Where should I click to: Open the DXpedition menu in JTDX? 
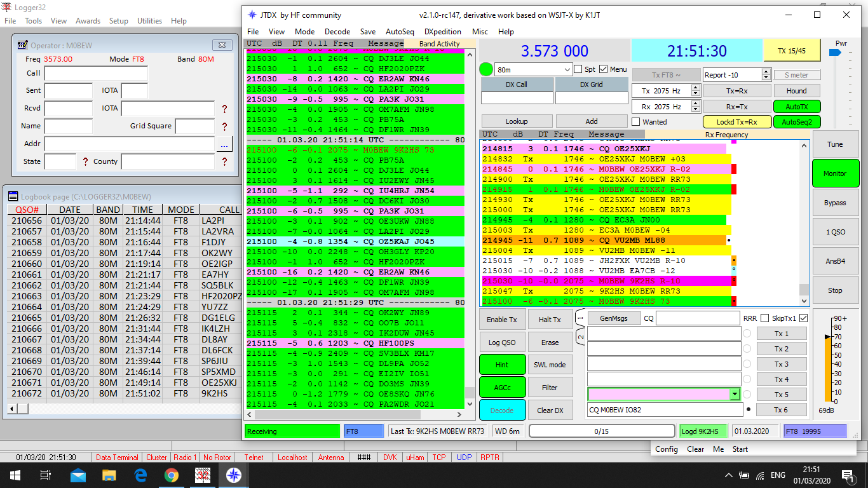tap(443, 32)
